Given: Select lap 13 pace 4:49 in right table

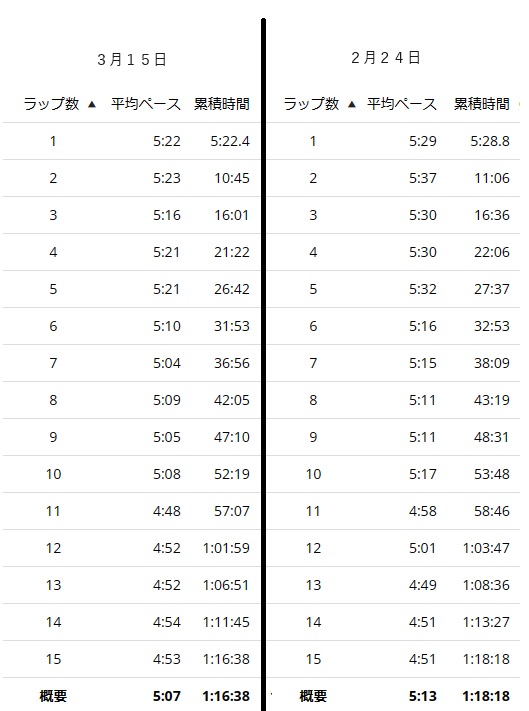Looking at the screenshot, I should [x=422, y=585].
